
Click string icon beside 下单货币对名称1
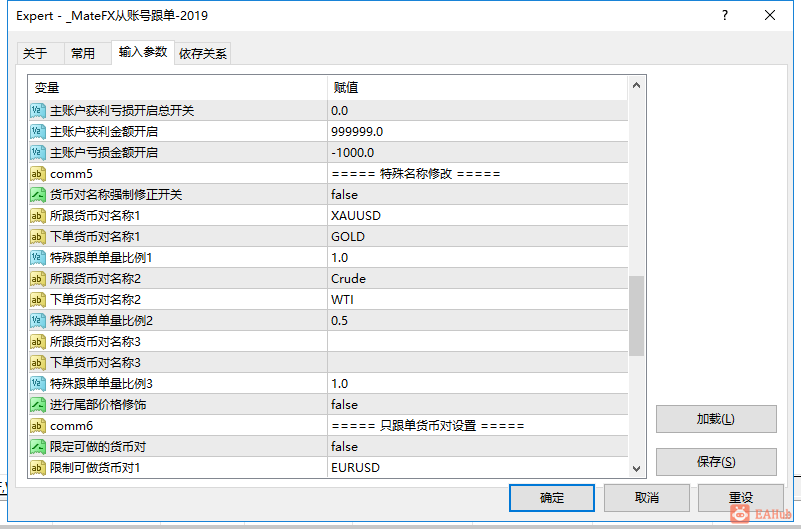tap(38, 236)
